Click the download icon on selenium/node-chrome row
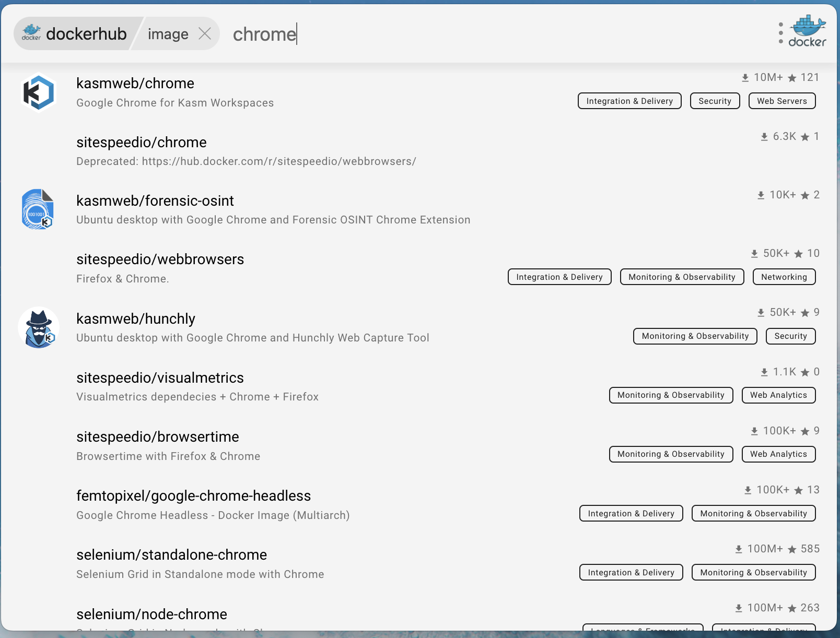 coord(739,608)
